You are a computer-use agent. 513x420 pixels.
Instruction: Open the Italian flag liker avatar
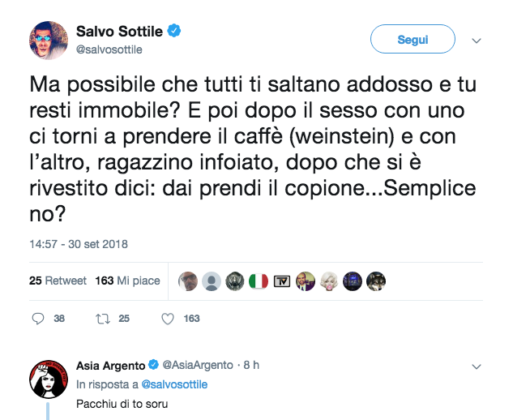(x=259, y=281)
